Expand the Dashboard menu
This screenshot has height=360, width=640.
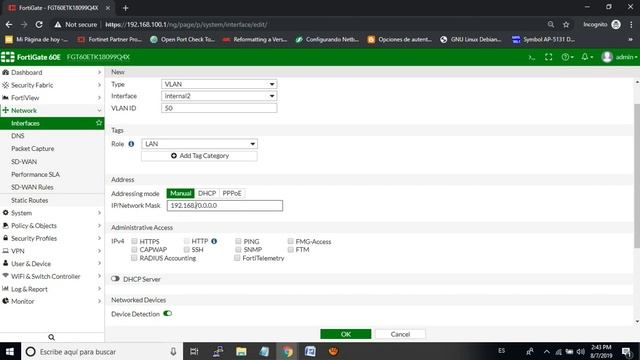52,72
